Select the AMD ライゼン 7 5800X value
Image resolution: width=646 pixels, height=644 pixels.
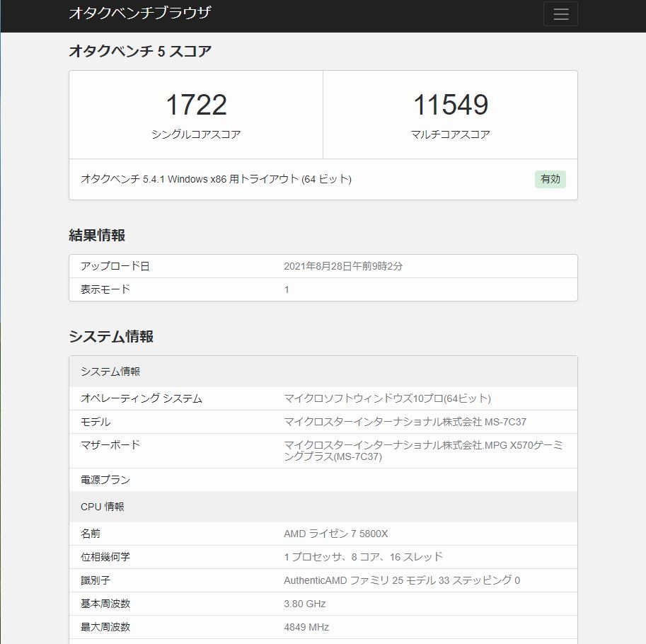click(x=336, y=534)
